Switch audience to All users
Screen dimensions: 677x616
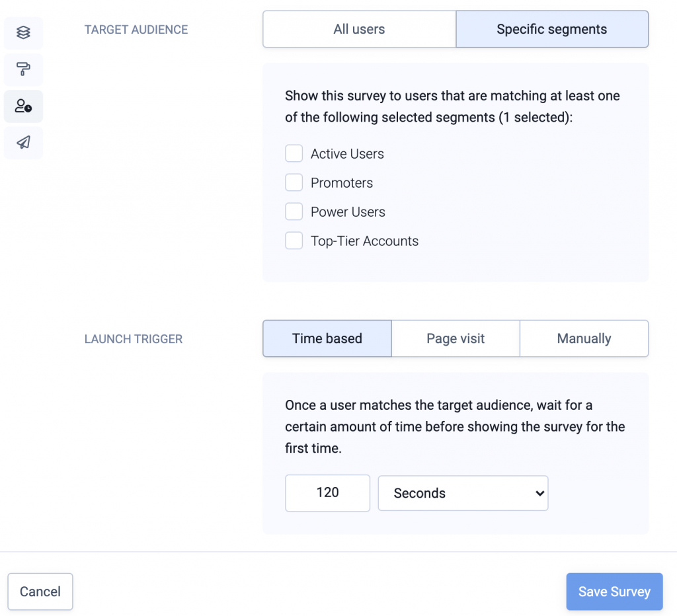point(359,29)
